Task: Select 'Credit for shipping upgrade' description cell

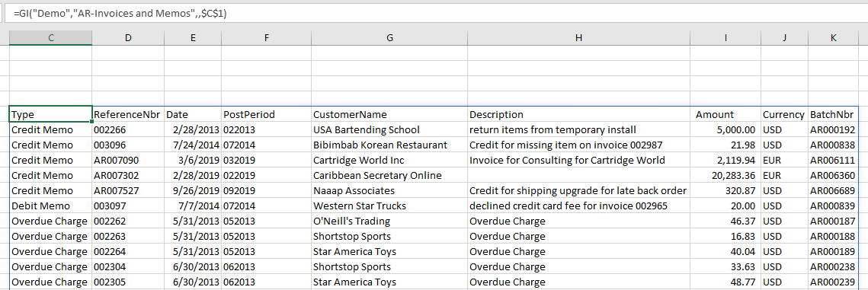Action: tap(578, 190)
